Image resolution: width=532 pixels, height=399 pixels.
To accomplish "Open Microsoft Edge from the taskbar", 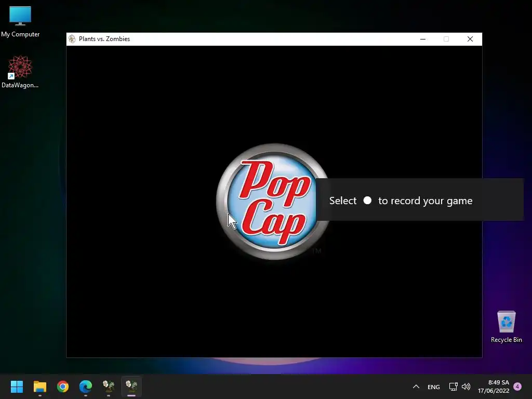I will pyautogui.click(x=86, y=386).
